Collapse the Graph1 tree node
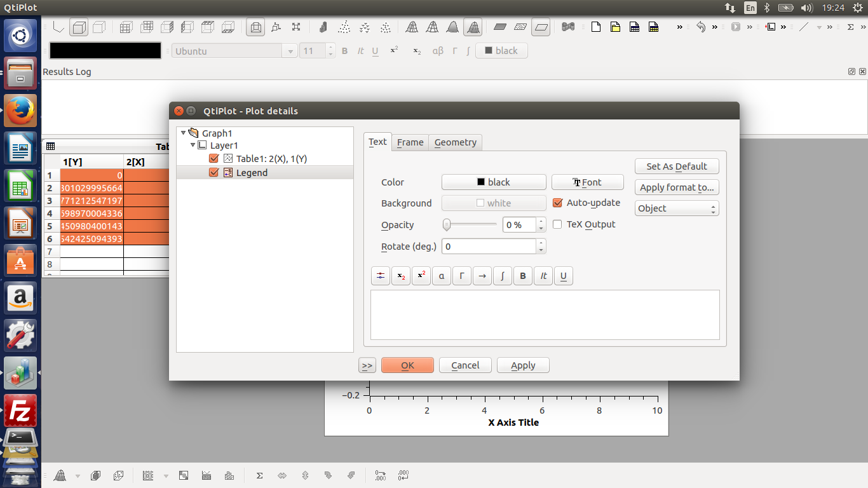The image size is (868, 488). (184, 133)
